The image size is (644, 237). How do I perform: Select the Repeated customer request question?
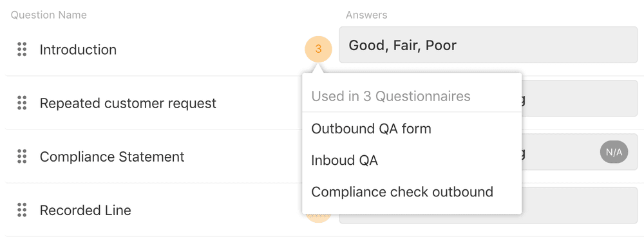click(x=128, y=103)
